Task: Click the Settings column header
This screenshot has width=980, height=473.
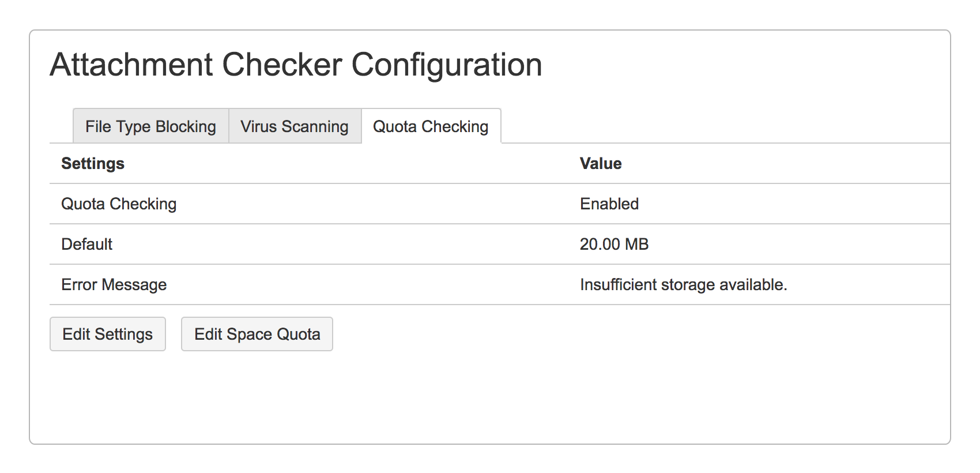Action: click(93, 164)
